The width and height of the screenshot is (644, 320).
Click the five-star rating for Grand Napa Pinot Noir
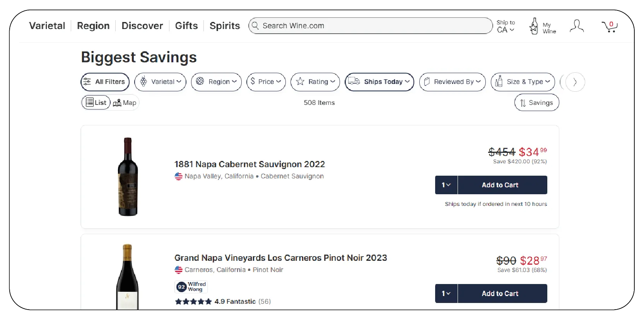[x=193, y=301]
